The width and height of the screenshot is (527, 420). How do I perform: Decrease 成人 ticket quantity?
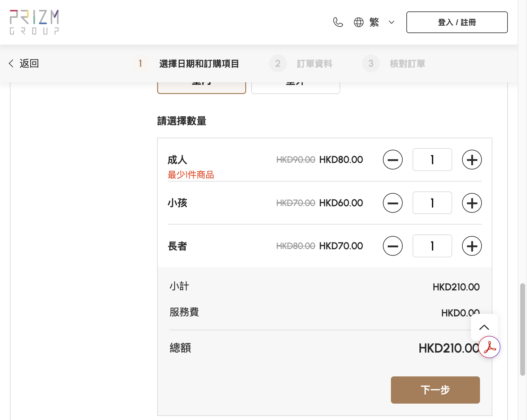(x=393, y=160)
